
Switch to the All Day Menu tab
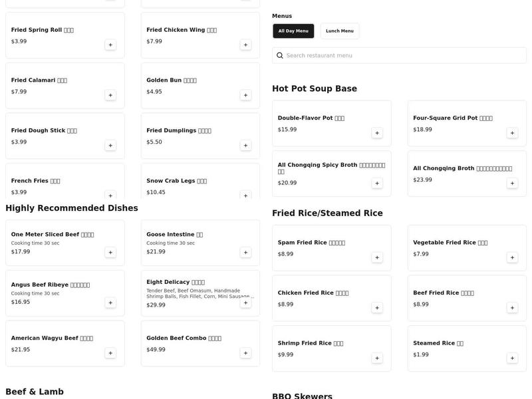click(293, 31)
